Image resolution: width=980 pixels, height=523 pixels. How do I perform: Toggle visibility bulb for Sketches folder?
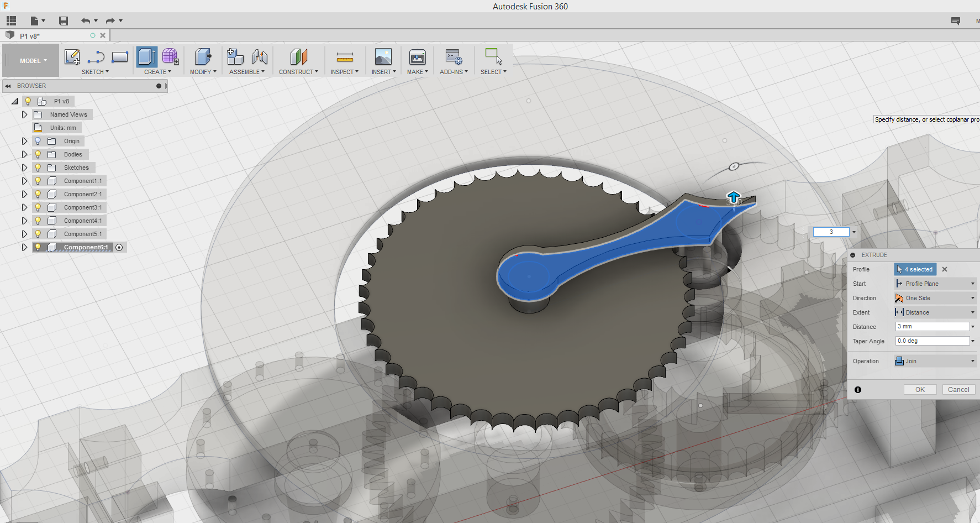(38, 168)
